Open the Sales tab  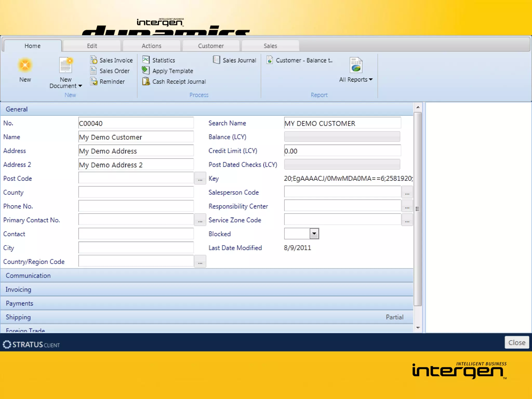(x=270, y=46)
